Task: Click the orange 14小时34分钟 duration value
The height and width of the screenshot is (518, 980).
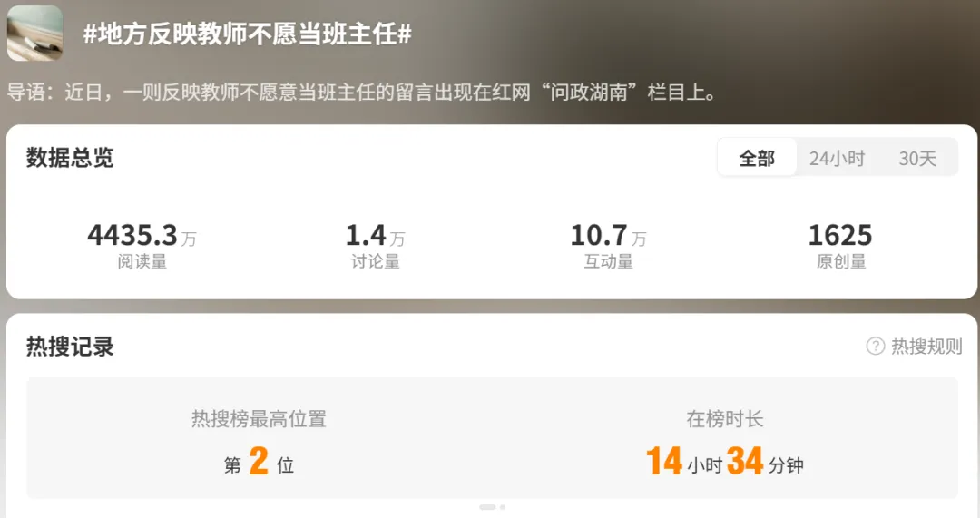Action: pos(725,462)
